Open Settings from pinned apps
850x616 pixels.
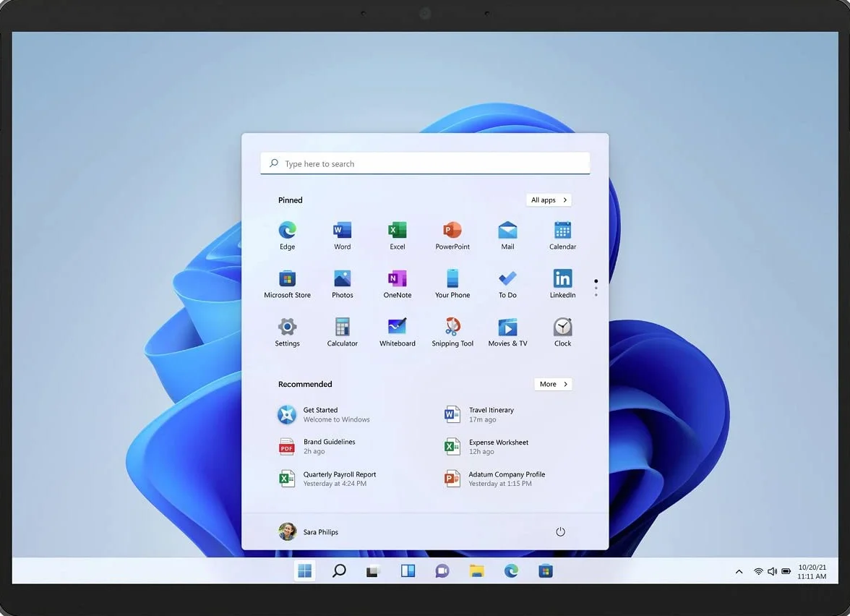[288, 332]
